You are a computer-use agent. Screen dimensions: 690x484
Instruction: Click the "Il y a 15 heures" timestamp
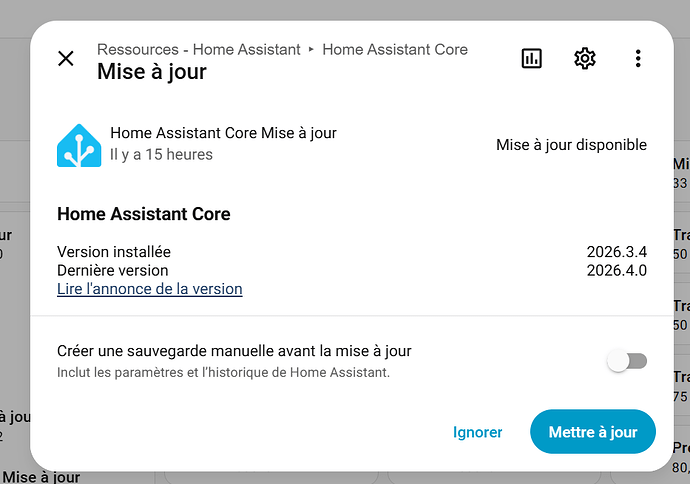pos(161,155)
